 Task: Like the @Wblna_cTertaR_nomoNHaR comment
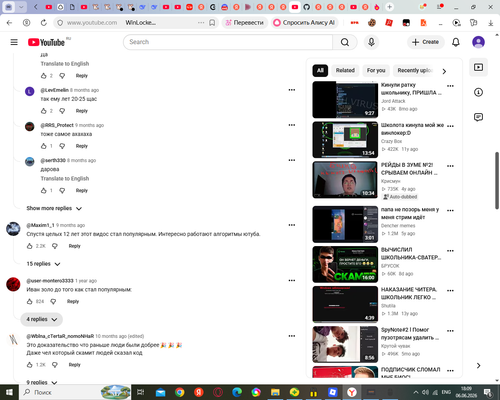click(x=30, y=365)
